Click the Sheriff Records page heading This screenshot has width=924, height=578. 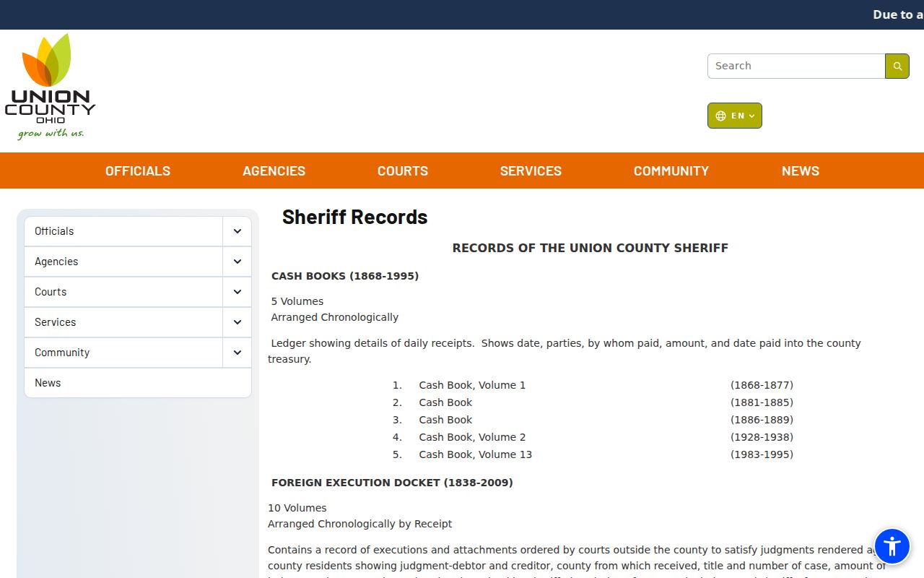(355, 217)
